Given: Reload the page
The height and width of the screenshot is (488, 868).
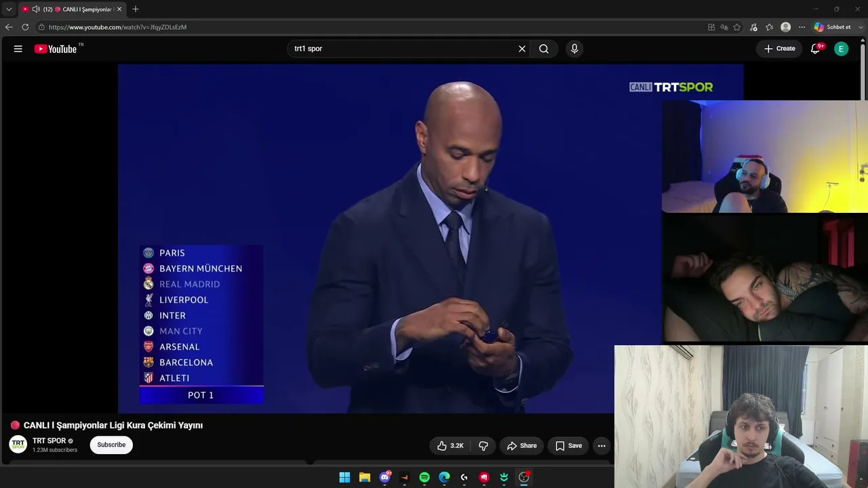Looking at the screenshot, I should coord(25,27).
